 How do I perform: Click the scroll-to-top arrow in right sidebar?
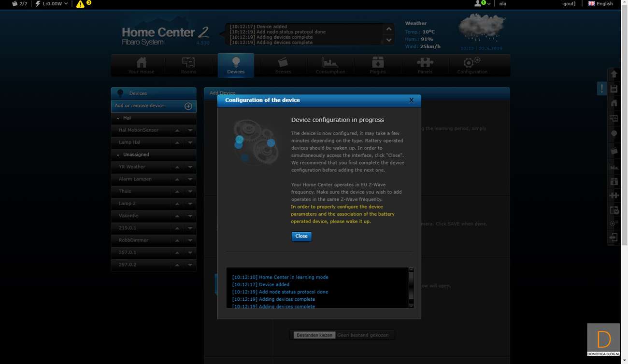pyautogui.click(x=614, y=74)
